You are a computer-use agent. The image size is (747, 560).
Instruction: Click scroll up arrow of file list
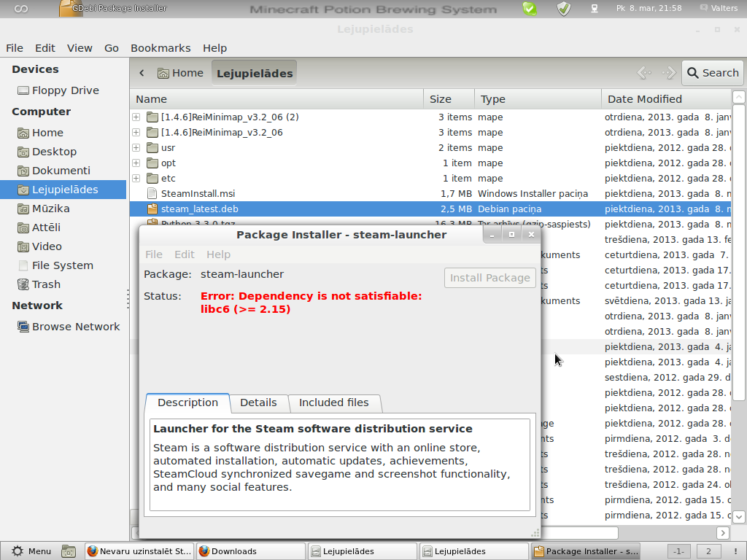738,97
